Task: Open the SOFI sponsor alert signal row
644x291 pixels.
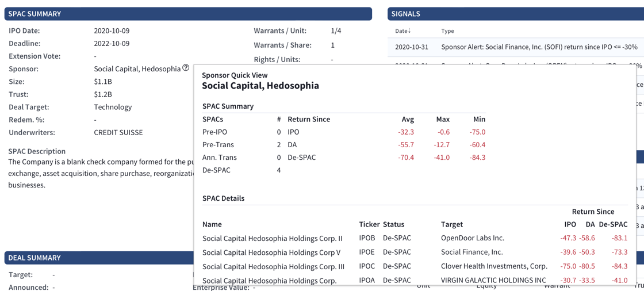Action: [539, 47]
